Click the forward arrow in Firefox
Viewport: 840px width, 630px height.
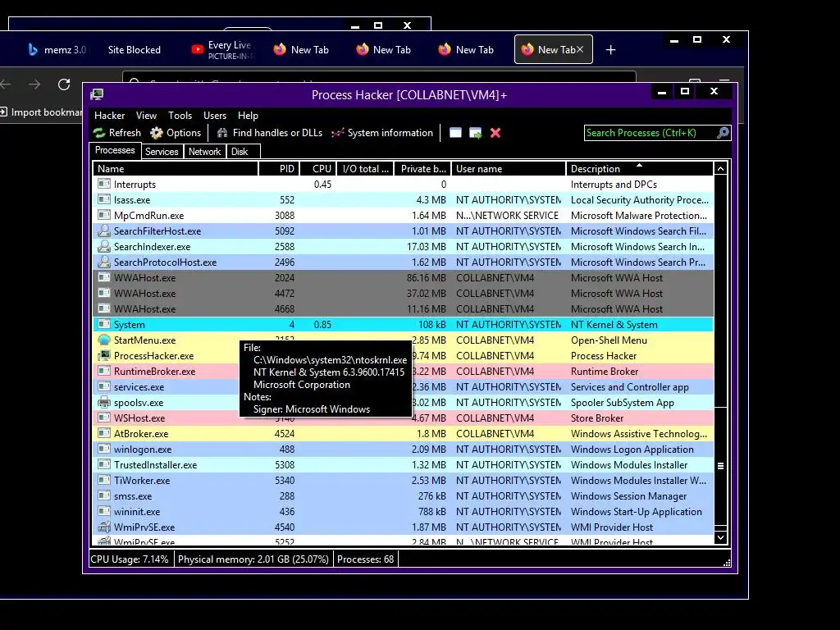click(34, 84)
